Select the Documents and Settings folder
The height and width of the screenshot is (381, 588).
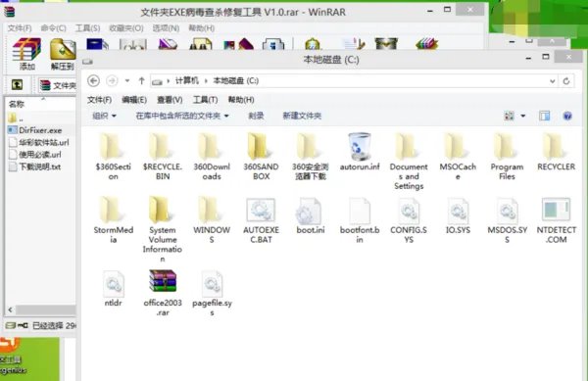coord(409,161)
